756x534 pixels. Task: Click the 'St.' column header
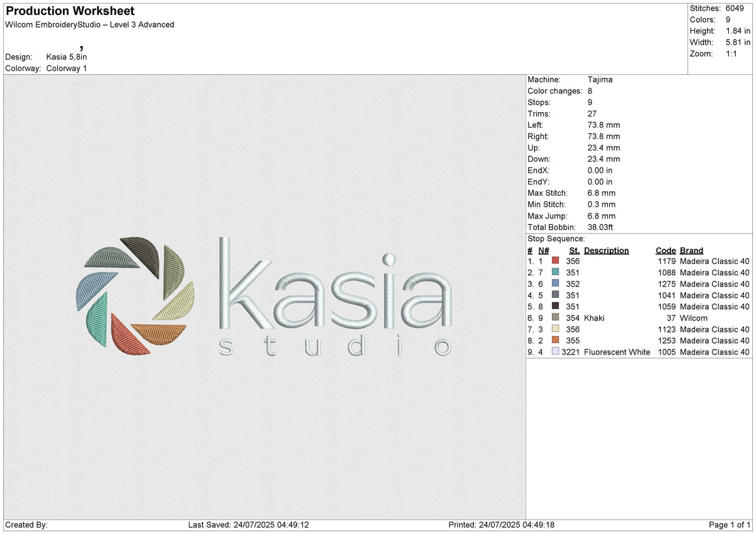[575, 250]
